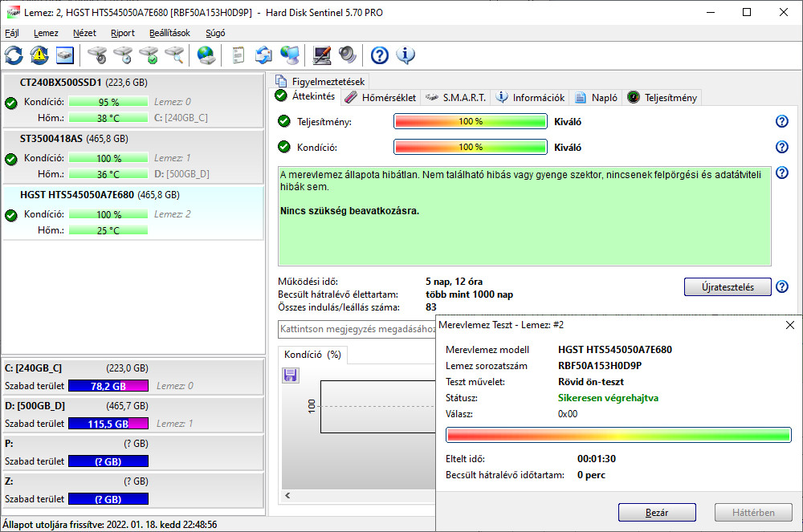Open the Lemez menu
Image resolution: width=803 pixels, height=532 pixels.
[46, 33]
